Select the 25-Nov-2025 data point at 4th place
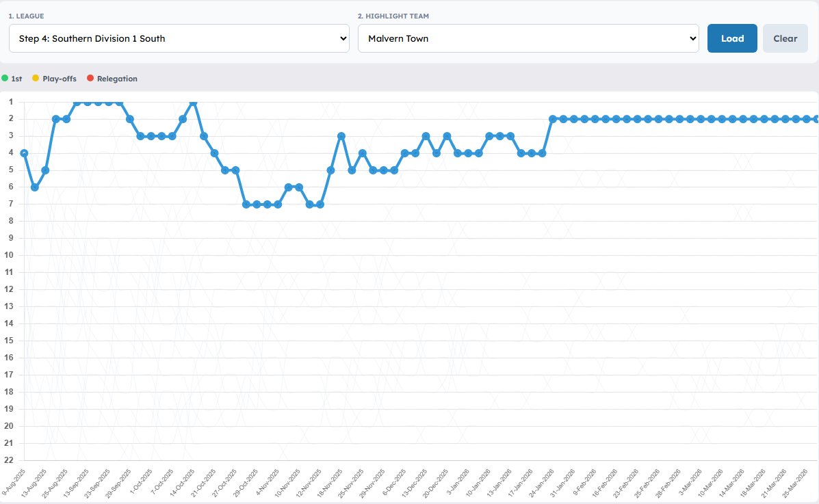This screenshot has height=504, width=819. click(x=363, y=153)
